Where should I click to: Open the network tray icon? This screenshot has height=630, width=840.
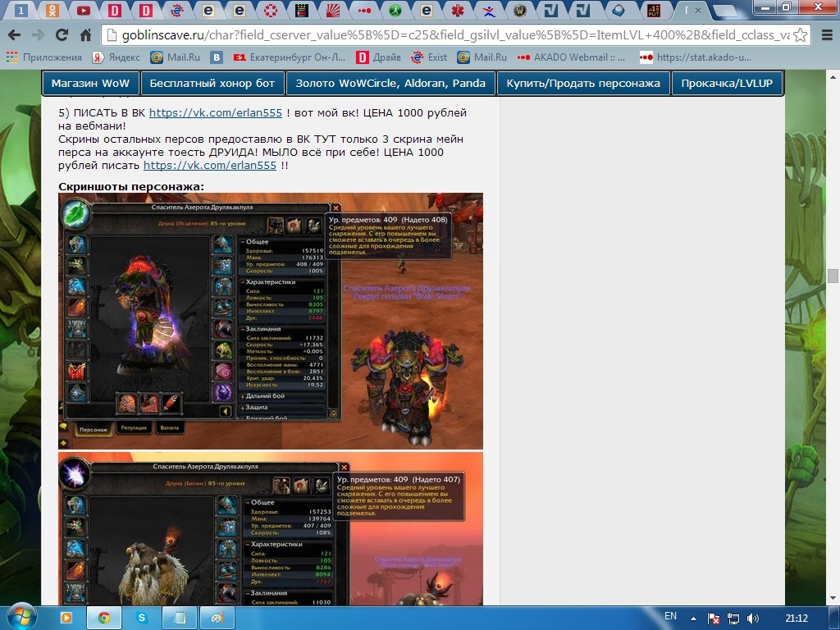(x=733, y=619)
